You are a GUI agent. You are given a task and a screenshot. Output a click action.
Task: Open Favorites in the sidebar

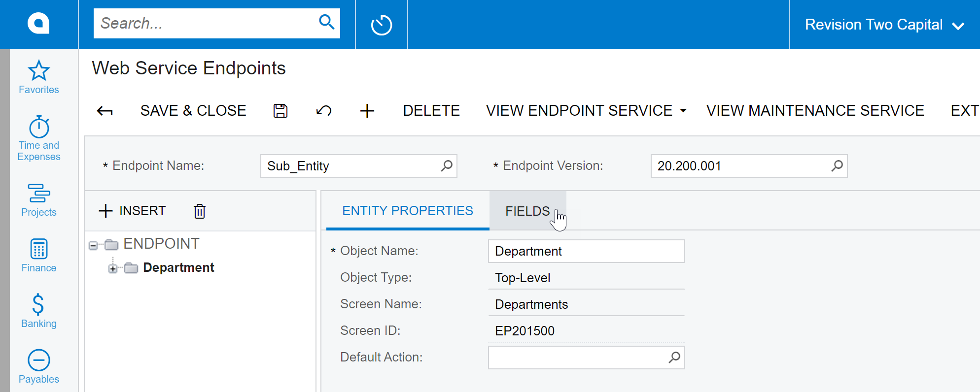pyautogui.click(x=38, y=77)
